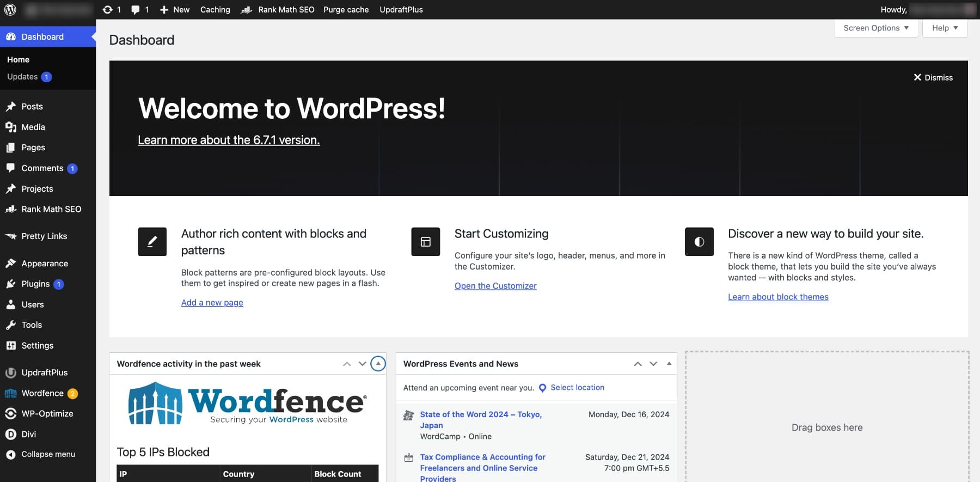Open the UpdraftPlus sidebar icon
The height and width of the screenshot is (482, 980).
pyautogui.click(x=10, y=373)
